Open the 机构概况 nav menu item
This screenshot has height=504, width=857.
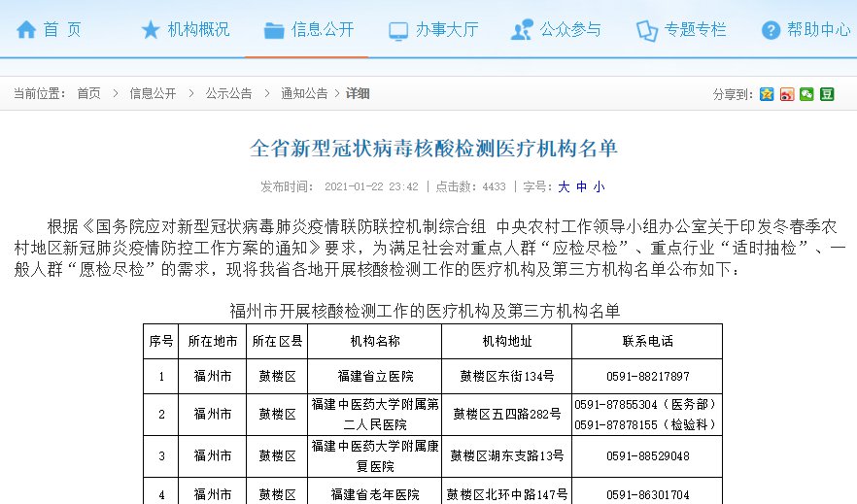coord(198,29)
